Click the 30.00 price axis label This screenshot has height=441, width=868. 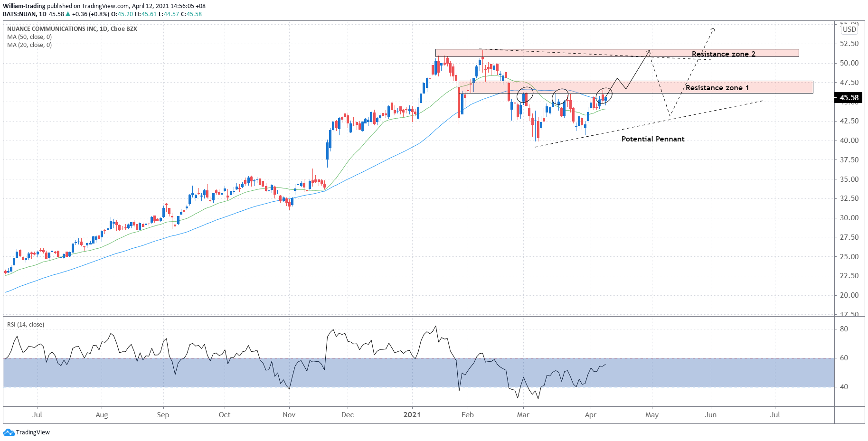(849, 218)
